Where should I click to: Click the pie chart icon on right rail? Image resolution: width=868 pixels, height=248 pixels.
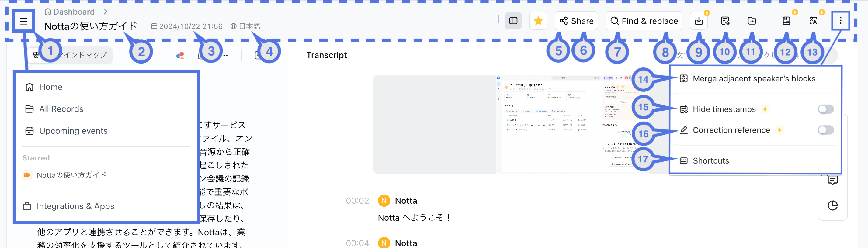click(x=832, y=205)
